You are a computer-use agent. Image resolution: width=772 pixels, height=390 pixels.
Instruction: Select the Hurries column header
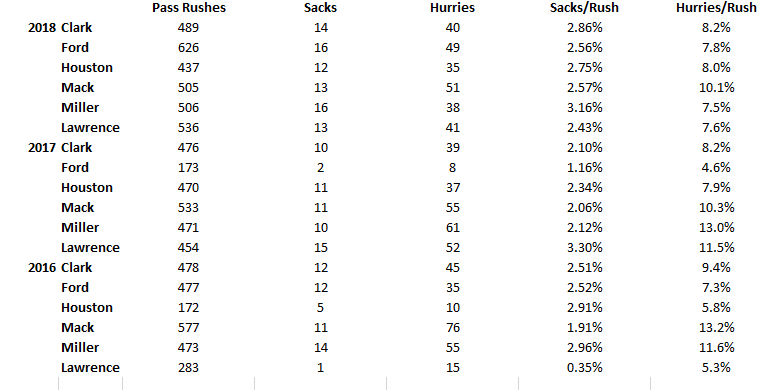[452, 8]
